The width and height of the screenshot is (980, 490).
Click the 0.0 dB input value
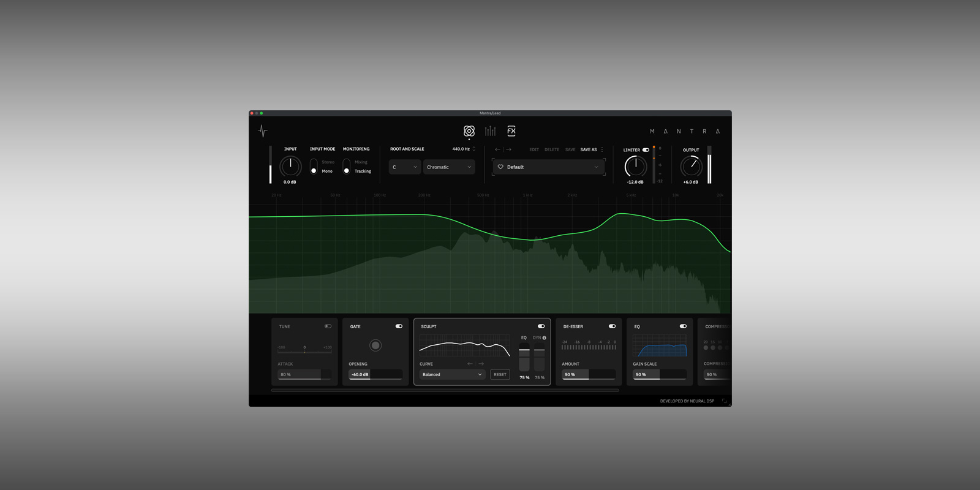point(290,182)
